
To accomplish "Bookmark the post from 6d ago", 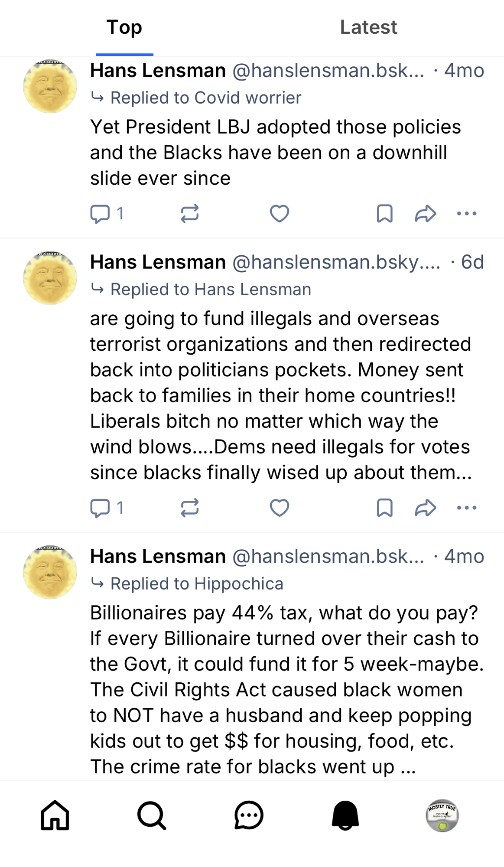I will click(384, 508).
